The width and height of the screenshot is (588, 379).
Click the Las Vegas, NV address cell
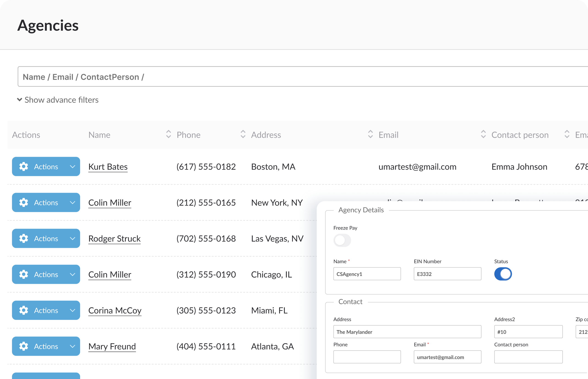[277, 239]
